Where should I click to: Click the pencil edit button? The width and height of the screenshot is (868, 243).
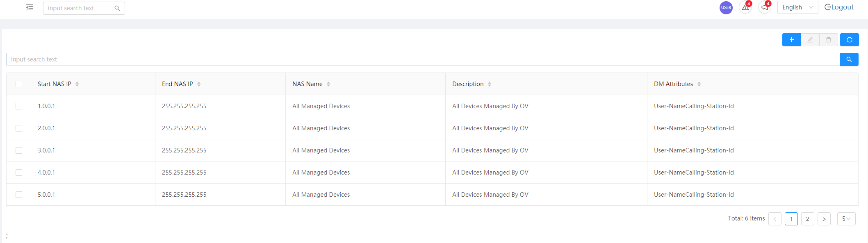[810, 40]
